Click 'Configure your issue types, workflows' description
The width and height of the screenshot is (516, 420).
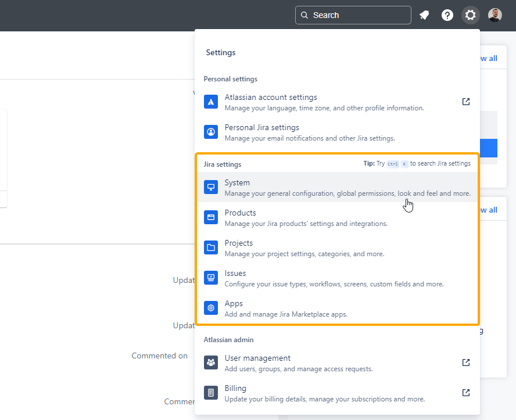(x=334, y=284)
